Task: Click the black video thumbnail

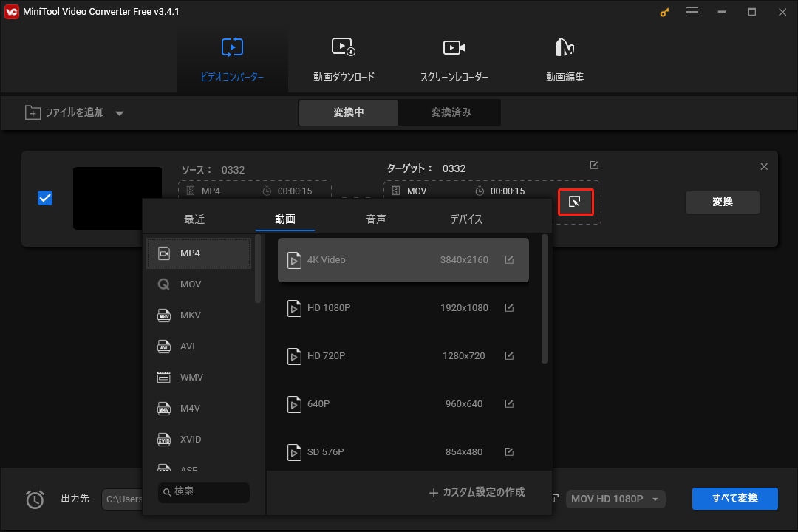Action: point(117,198)
